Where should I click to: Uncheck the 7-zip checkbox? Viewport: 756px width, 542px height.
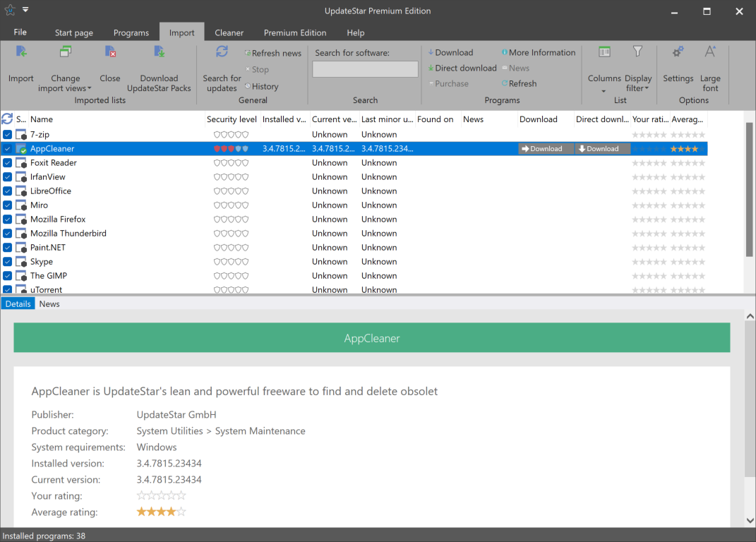point(7,135)
